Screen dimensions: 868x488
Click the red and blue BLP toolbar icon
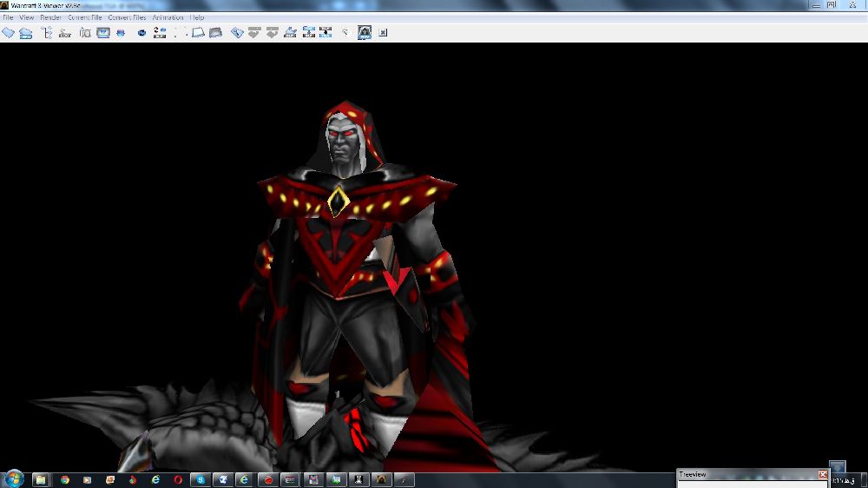(x=160, y=33)
